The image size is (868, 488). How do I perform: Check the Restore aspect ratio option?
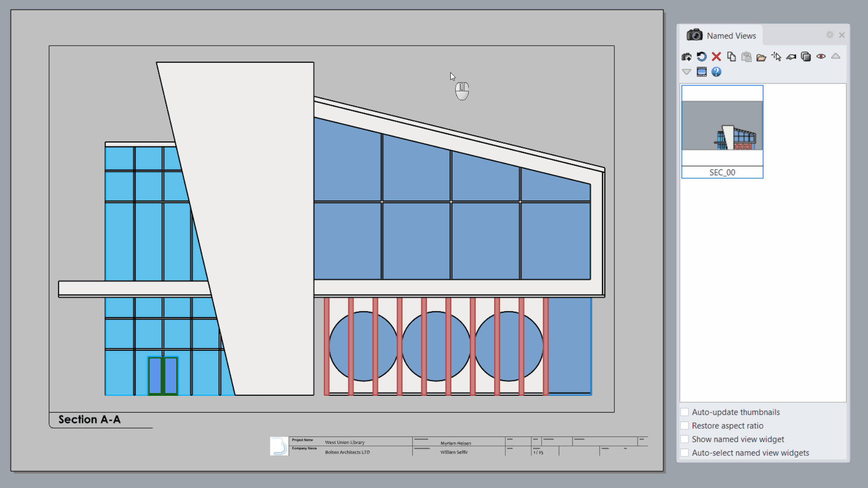pos(684,426)
